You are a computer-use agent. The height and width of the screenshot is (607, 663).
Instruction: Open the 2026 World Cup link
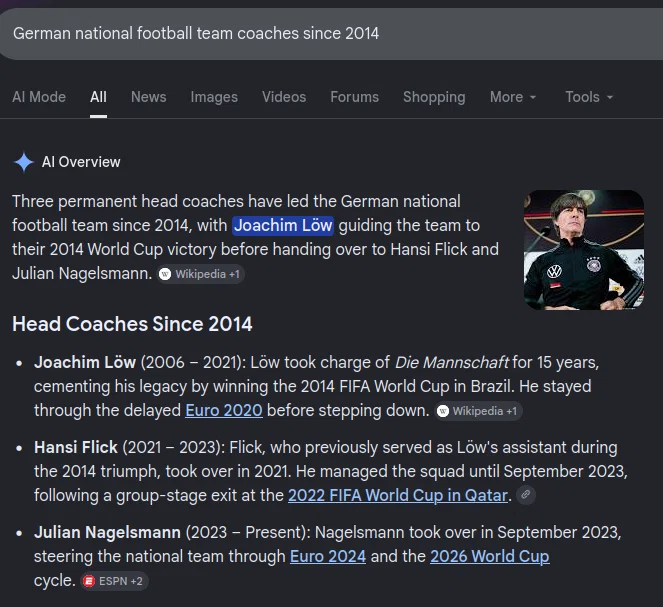[x=490, y=556]
